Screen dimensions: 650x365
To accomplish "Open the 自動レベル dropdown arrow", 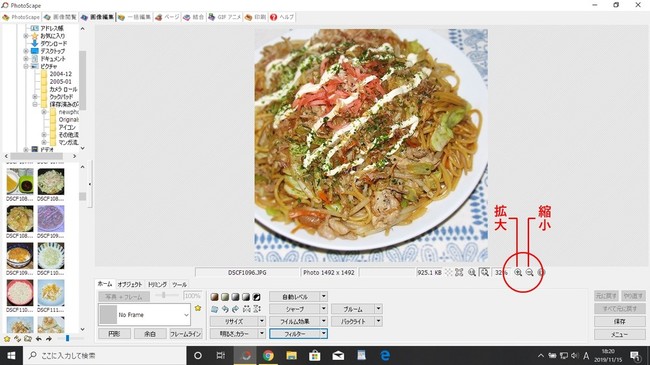I will coord(324,297).
